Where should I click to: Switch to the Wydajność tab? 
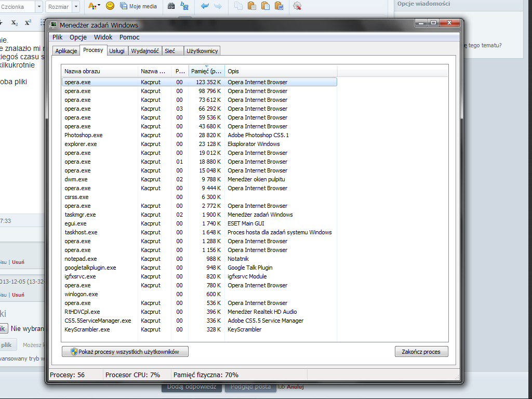(145, 51)
